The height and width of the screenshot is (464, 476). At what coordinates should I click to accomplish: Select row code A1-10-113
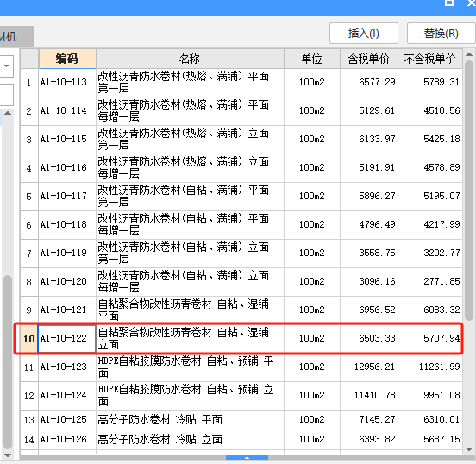click(x=64, y=82)
